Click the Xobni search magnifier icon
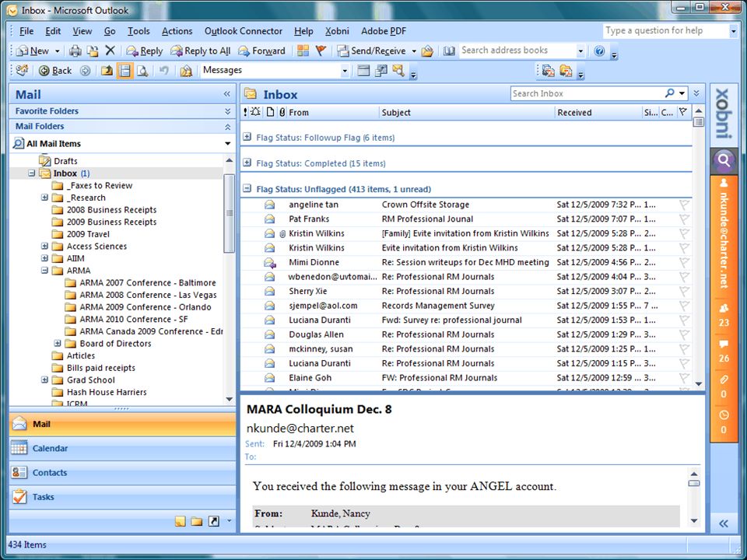Image resolution: width=747 pixels, height=560 pixels. pyautogui.click(x=724, y=160)
